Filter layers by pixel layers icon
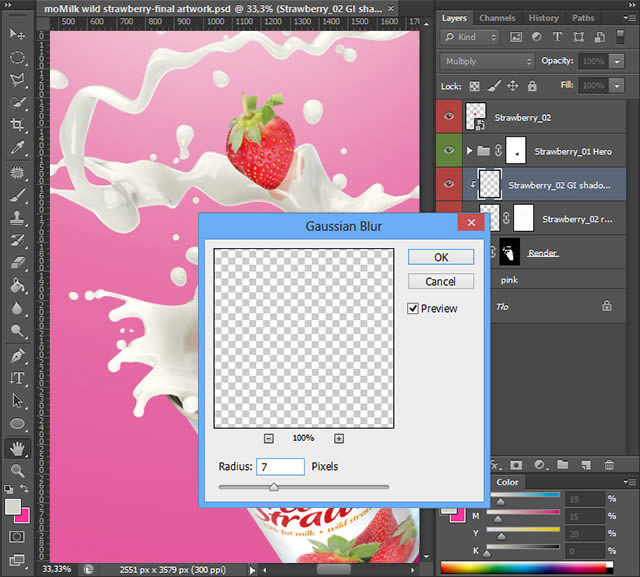Image resolution: width=640 pixels, height=577 pixels. [516, 37]
